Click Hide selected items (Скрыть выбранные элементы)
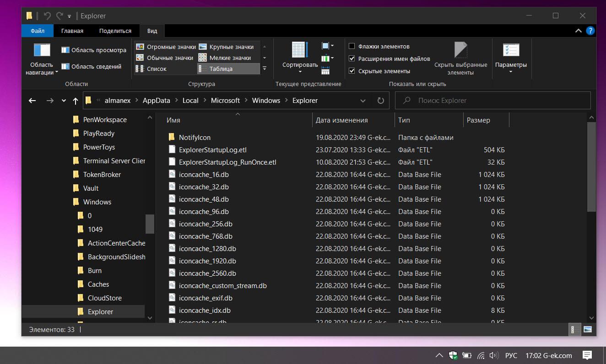Screen dimensions: 606x364 point(460,59)
